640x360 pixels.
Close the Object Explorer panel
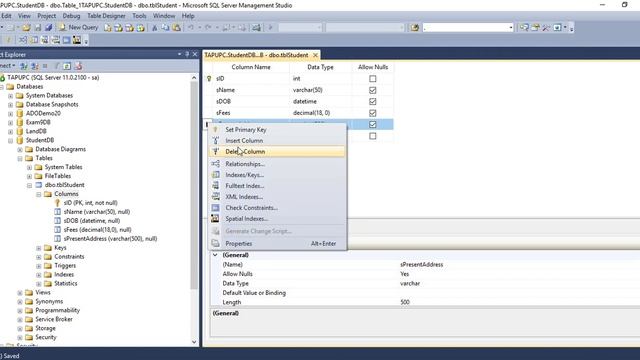tap(195, 54)
